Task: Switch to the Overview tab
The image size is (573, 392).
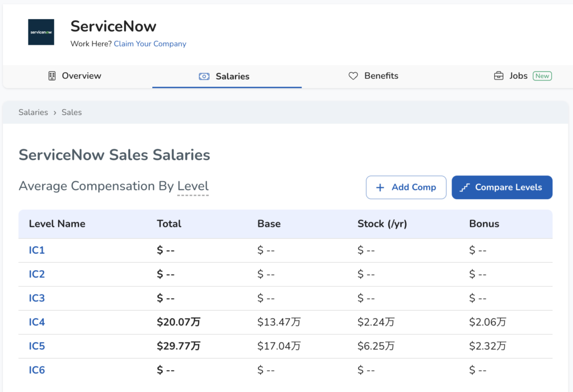Action: coord(75,76)
